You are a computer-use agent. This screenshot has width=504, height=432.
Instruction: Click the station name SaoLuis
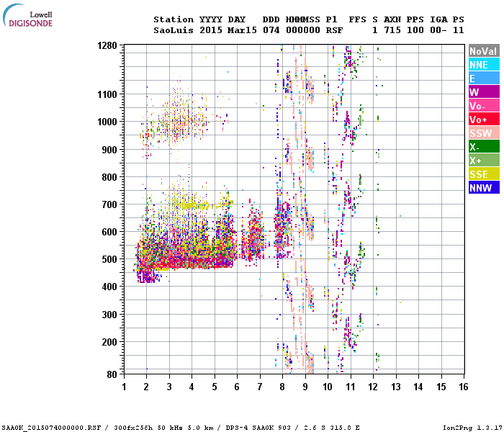pyautogui.click(x=174, y=30)
